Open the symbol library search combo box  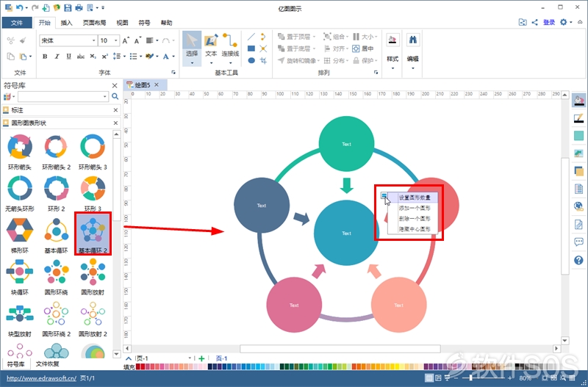click(x=63, y=97)
